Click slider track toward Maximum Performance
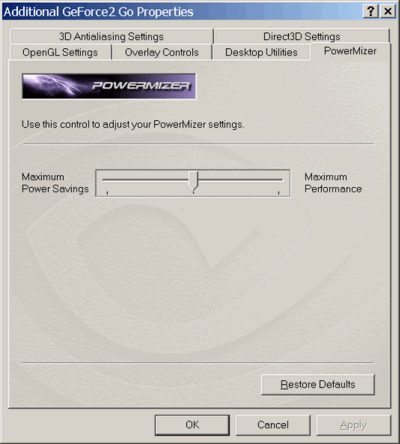Screen dimensions: 400x444 click(x=241, y=179)
